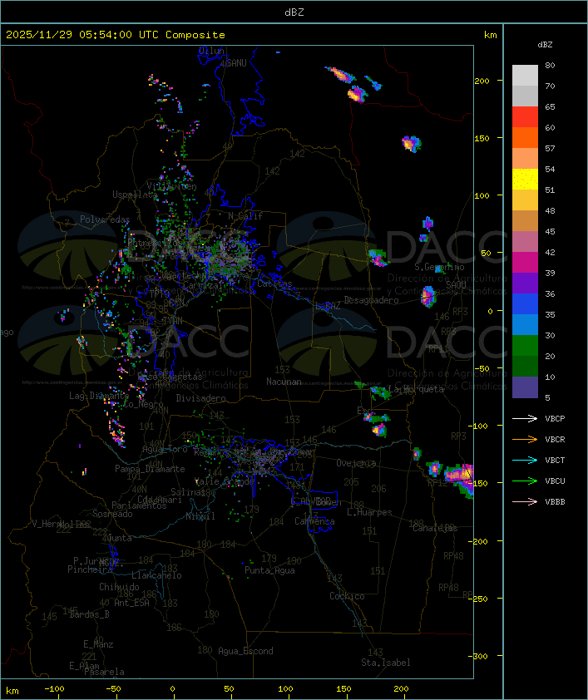
Task: Click the km unit label at top right
Action: 490,35
